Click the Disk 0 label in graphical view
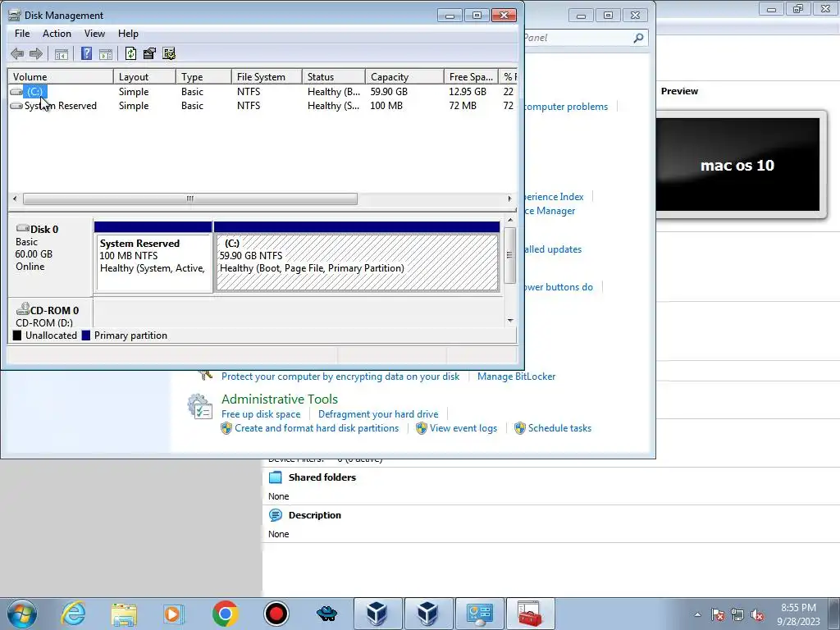The height and width of the screenshot is (630, 840). click(44, 230)
